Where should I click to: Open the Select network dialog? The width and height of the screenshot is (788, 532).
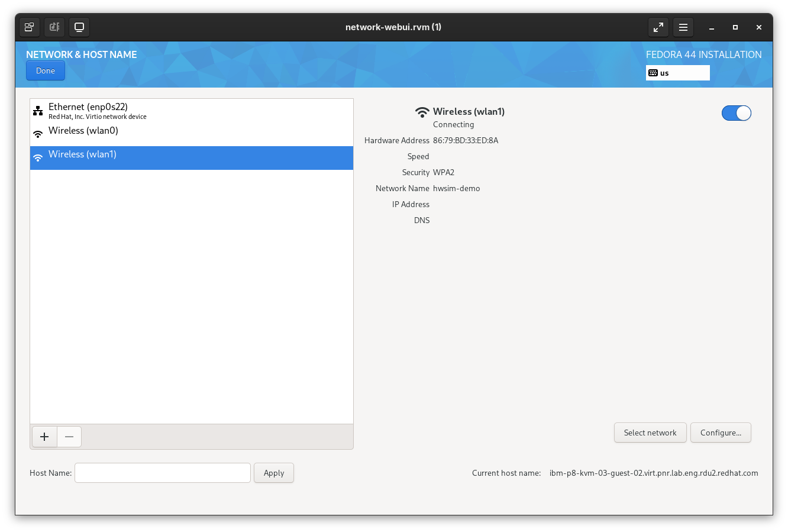coord(650,433)
